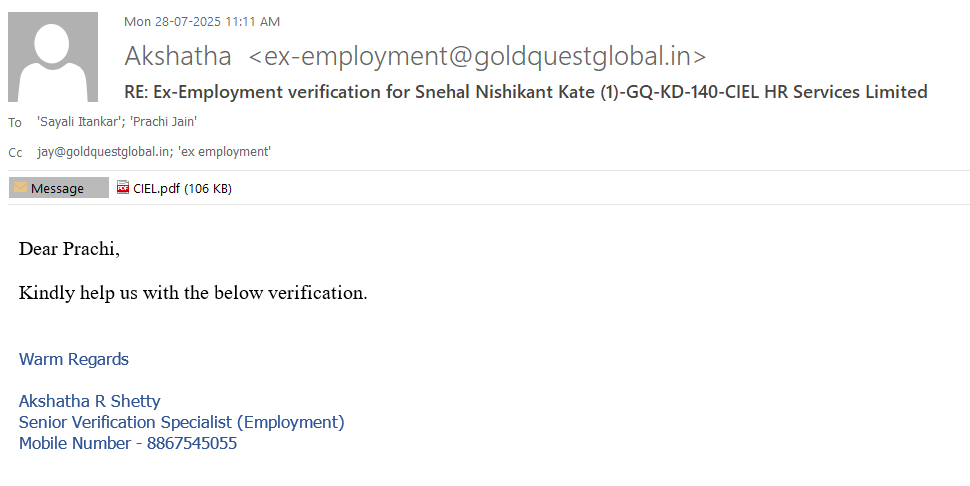The width and height of the screenshot is (970, 486).
Task: Select recipient 'Sayali Itankar' in To field
Action: coord(79,122)
